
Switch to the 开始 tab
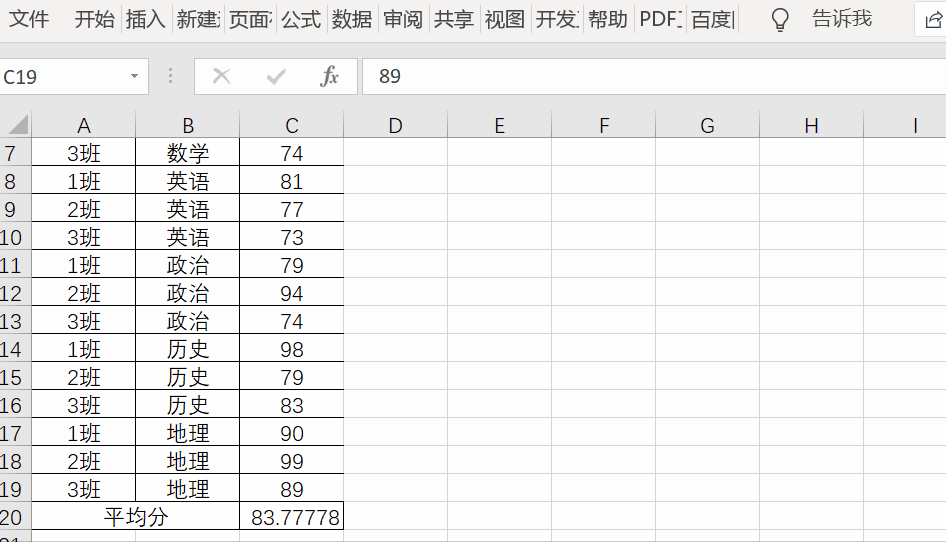(94, 19)
